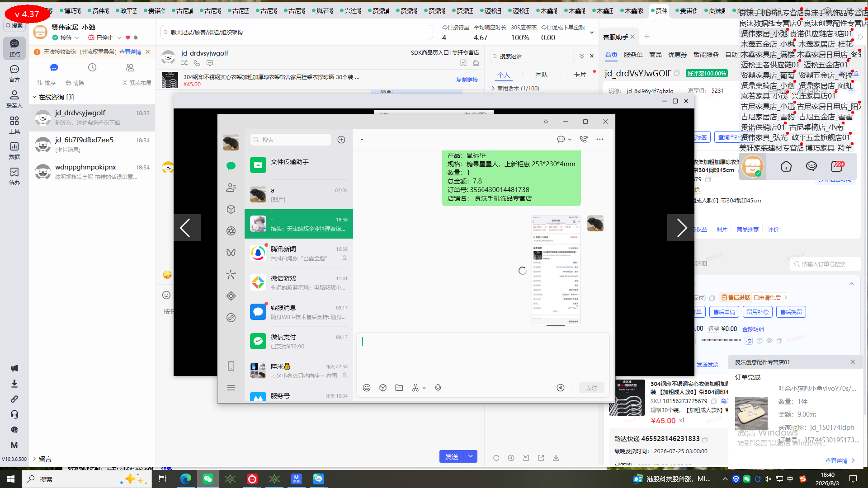Viewport: 868px width, 488px height.
Task: Pin the WeChat window on top
Action: tap(546, 121)
